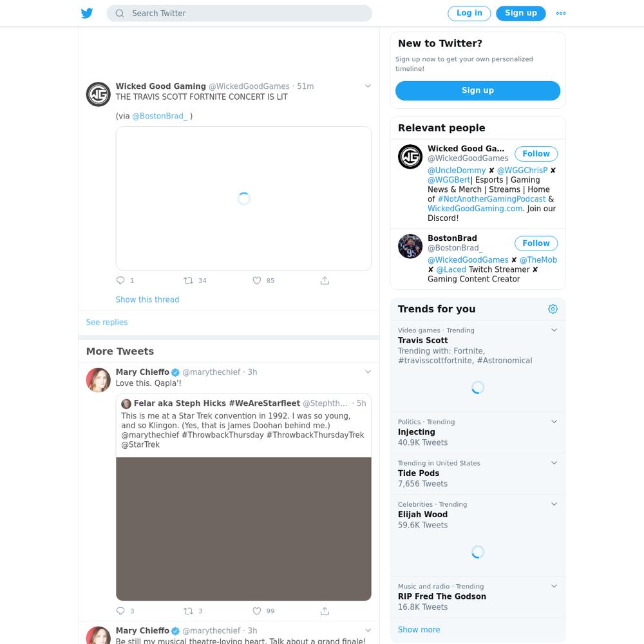Retweet the Travis Scott Fortnite concert tweet
Image resolution: width=644 pixels, height=644 pixels.
click(188, 281)
